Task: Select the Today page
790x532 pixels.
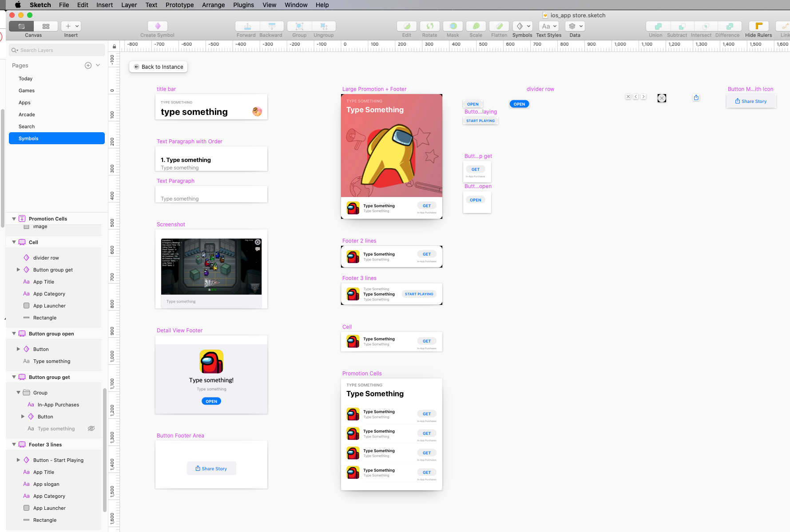Action: coord(57,79)
